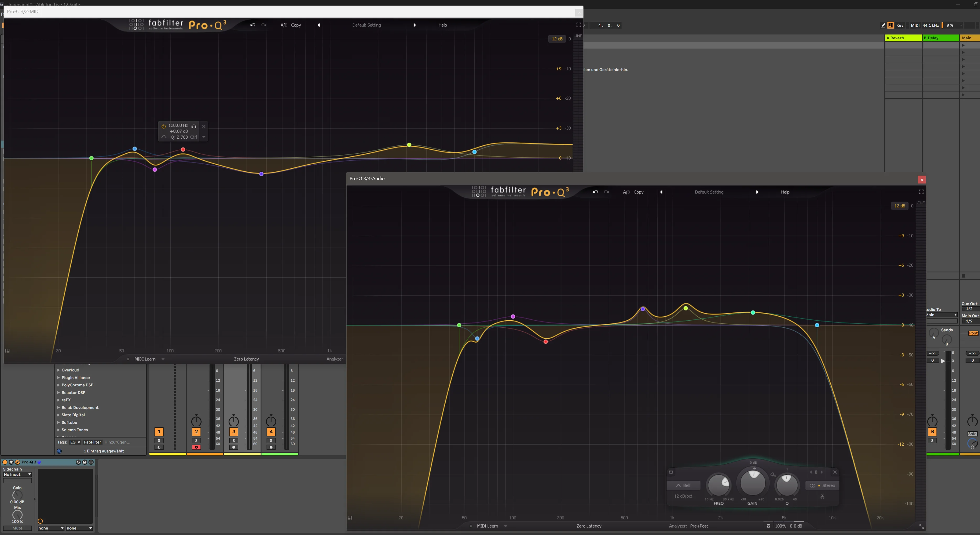Toggle the Draw Mode pencil icon in Ableton toolbar
The image size is (980, 535).
click(883, 25)
